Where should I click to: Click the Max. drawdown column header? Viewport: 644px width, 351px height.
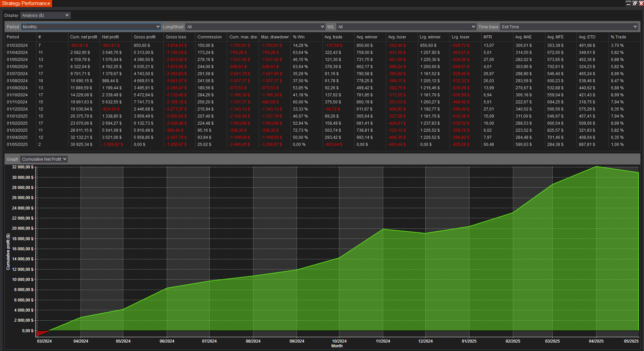275,37
